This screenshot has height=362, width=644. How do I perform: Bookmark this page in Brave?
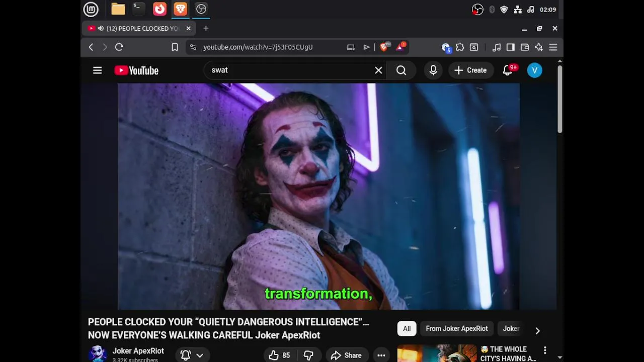tap(175, 47)
